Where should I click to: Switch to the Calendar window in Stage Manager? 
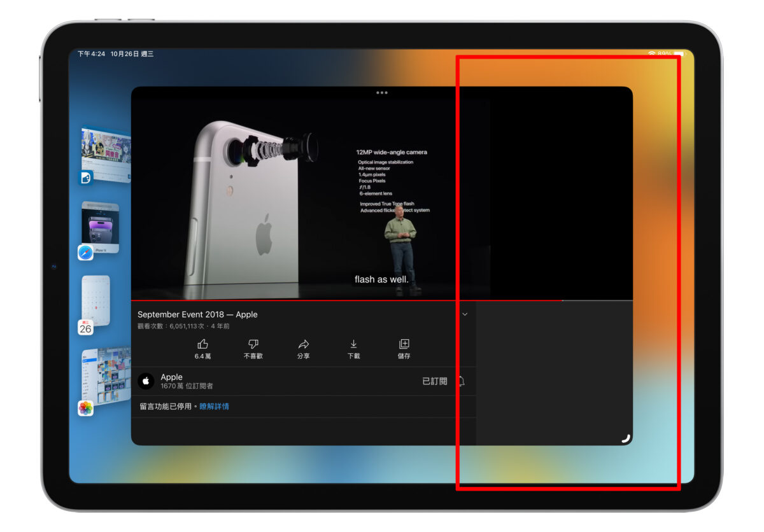click(96, 300)
